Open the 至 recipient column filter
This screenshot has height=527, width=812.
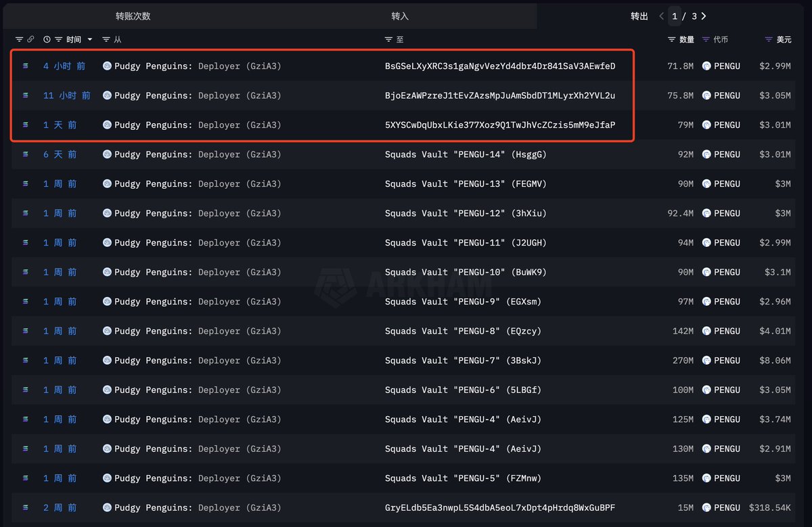click(x=388, y=40)
